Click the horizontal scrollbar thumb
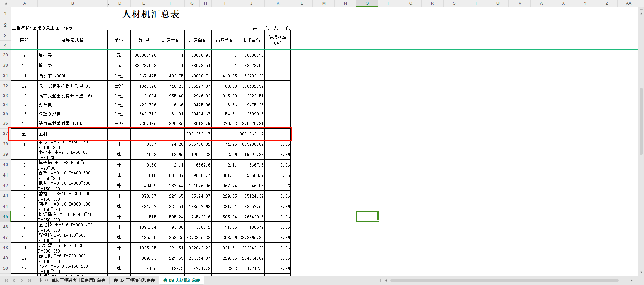The width and height of the screenshot is (644, 285). (504, 281)
